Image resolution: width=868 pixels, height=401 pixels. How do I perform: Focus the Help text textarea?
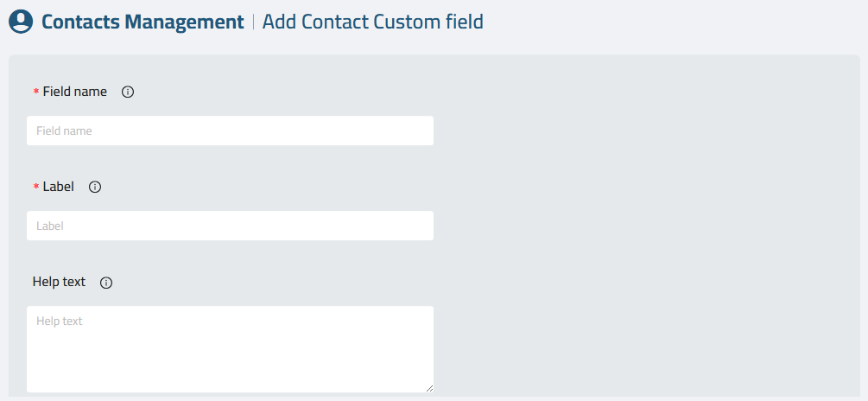coord(231,349)
